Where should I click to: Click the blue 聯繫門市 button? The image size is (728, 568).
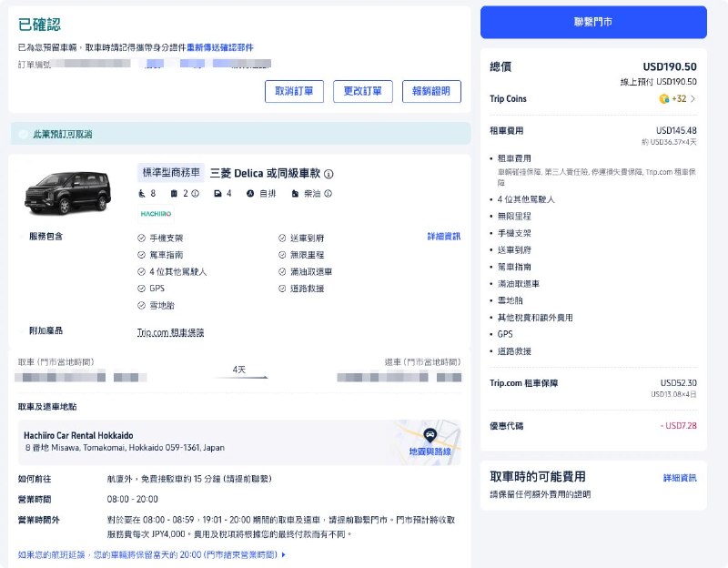(x=593, y=22)
